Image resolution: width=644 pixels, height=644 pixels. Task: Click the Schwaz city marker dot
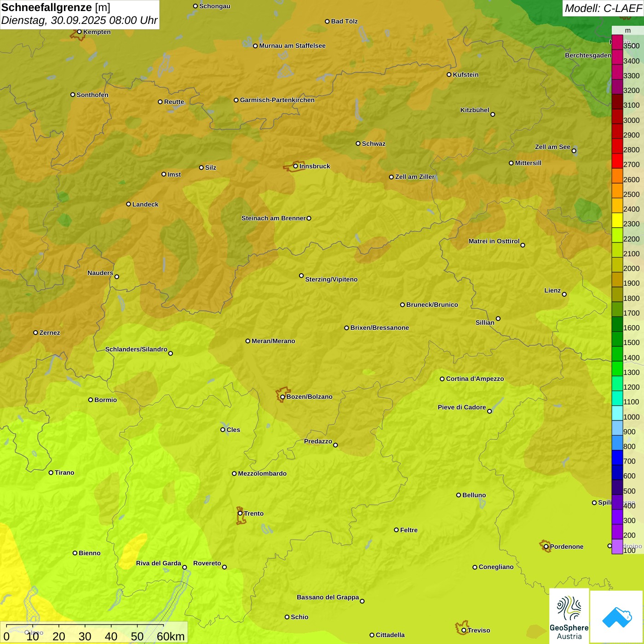tap(358, 143)
